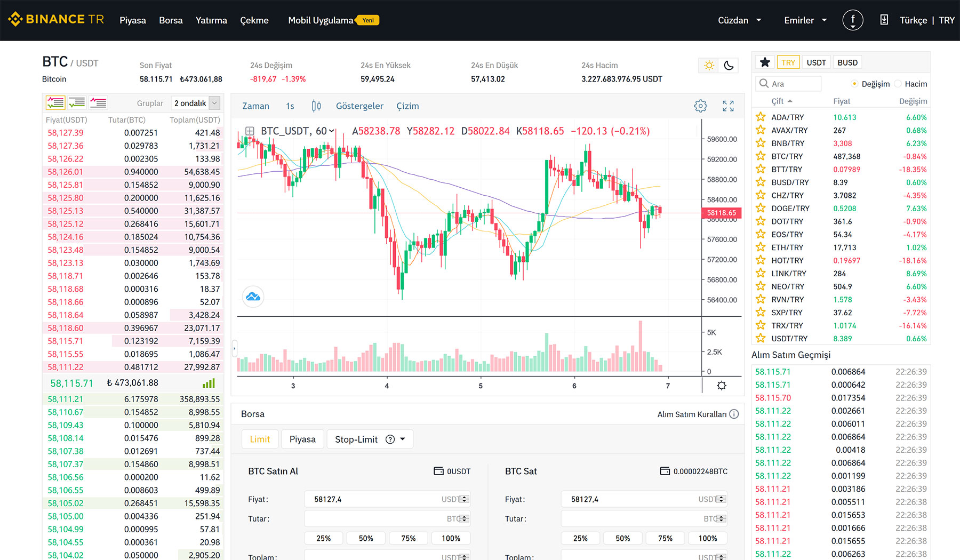Sort pair list by Çift column
960x560 pixels.
pyautogui.click(x=781, y=101)
